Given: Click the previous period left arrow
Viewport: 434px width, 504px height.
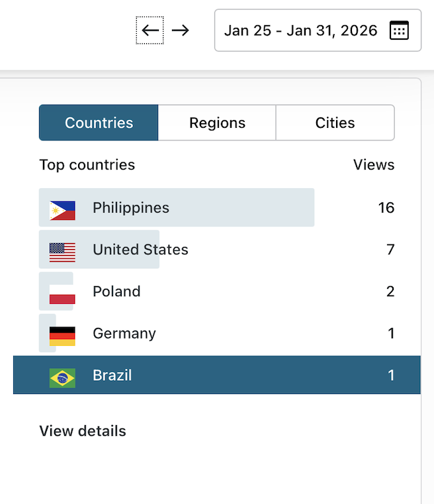Looking at the screenshot, I should [150, 30].
